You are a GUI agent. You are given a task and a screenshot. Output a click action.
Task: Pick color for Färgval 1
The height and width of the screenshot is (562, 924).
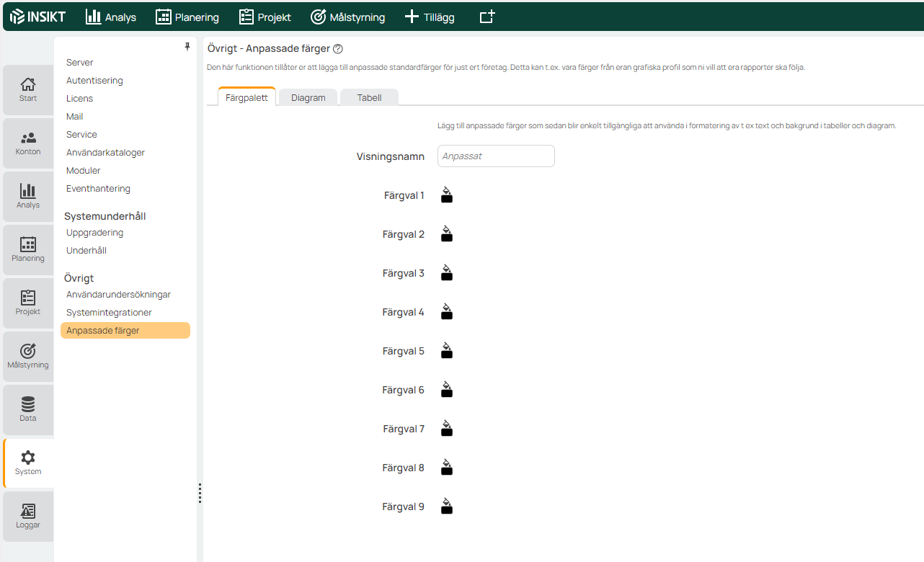tap(447, 195)
